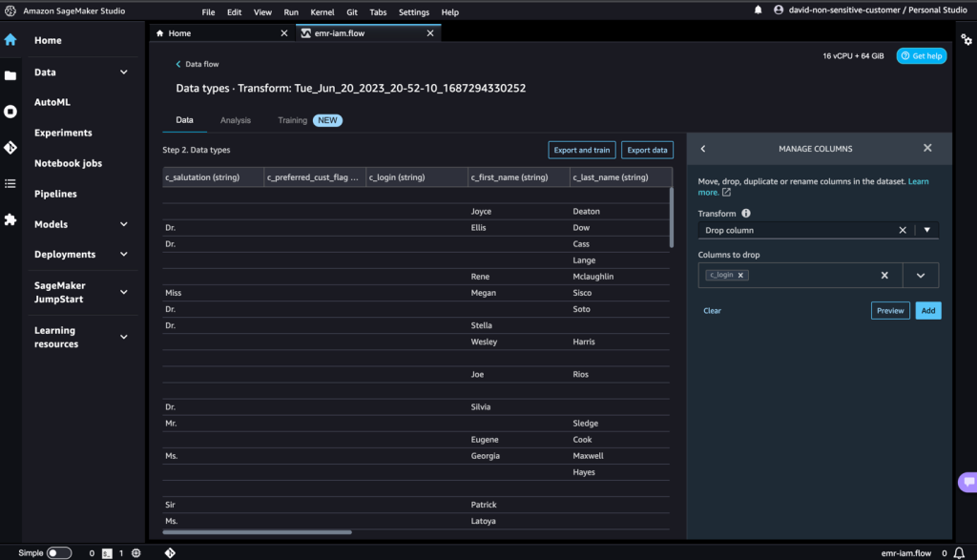
Task: Open the Kernel menu
Action: coord(322,12)
